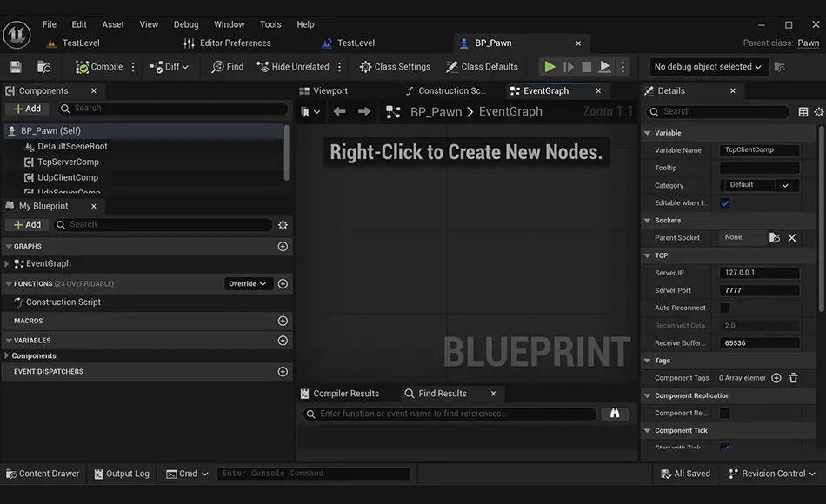Open the File menu
This screenshot has height=504, width=826.
point(50,24)
